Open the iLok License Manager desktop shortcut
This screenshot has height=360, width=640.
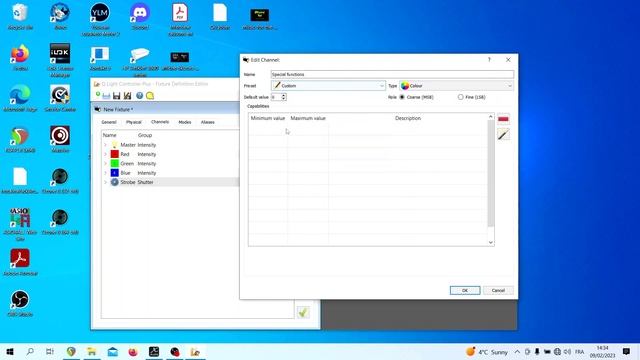pos(60,60)
